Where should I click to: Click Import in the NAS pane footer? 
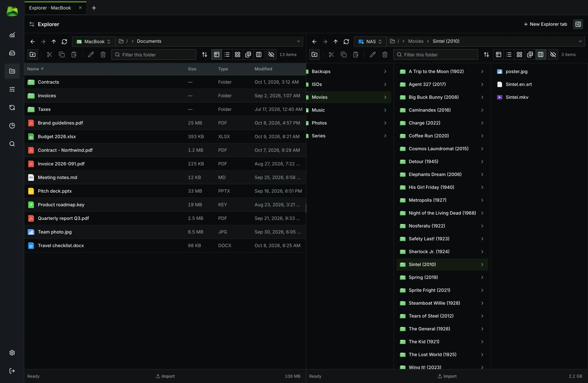point(447,376)
